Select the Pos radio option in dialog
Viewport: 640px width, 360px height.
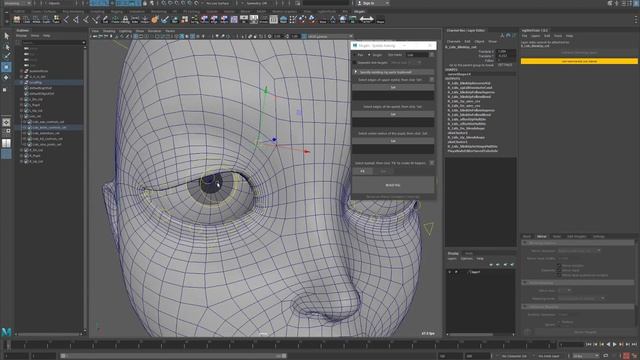(x=355, y=55)
